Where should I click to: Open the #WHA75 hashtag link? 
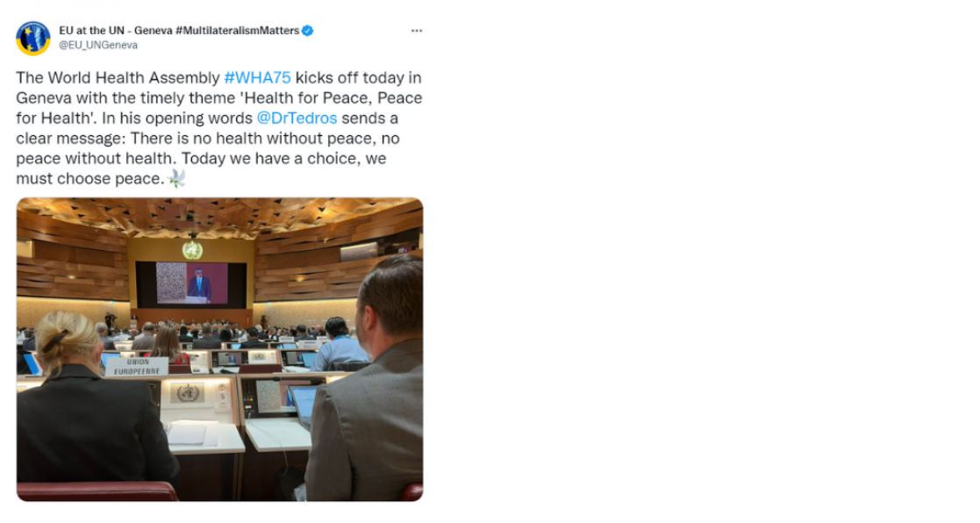pyautogui.click(x=257, y=77)
